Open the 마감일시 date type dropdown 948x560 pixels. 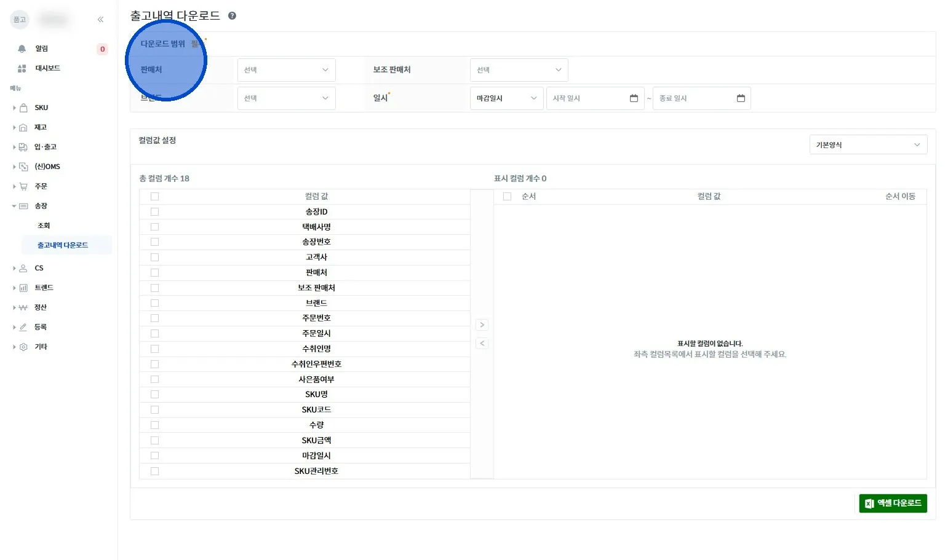pos(507,98)
